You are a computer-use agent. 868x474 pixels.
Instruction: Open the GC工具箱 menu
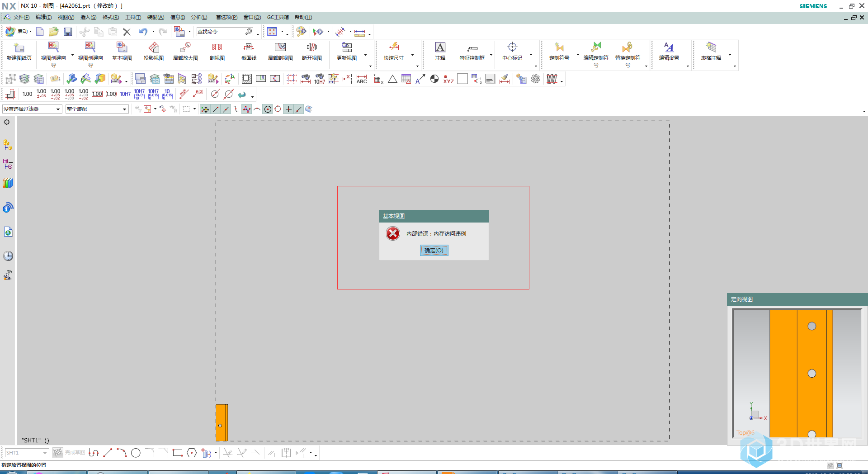point(278,17)
